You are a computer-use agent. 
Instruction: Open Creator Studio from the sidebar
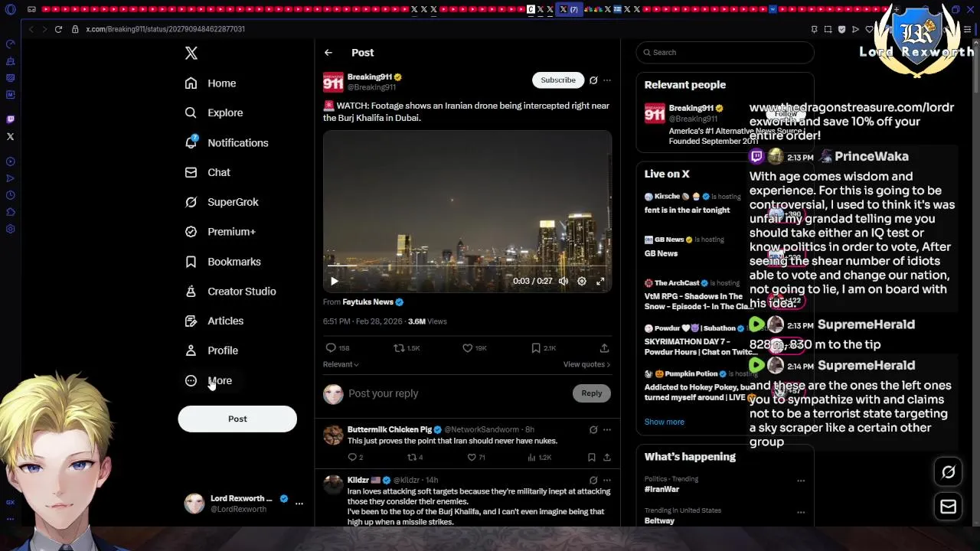pyautogui.click(x=230, y=292)
